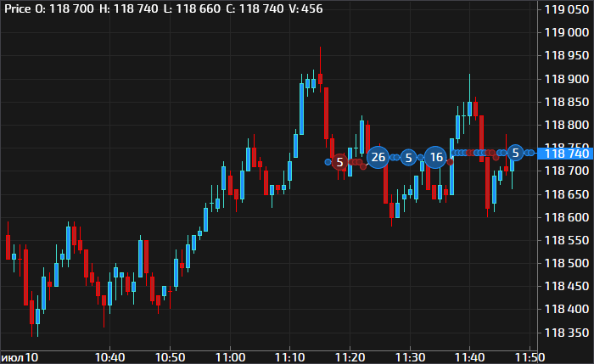Click the blue trade bubble labeled 16
This screenshot has height=364, width=594.
[x=435, y=157]
